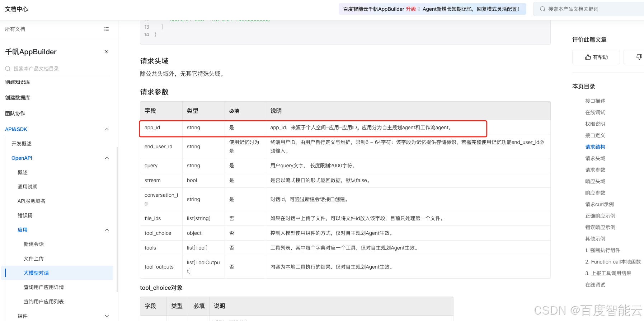Jump to 2. Function call本地函数 contents entry
Viewport: 644px width, 321px height.
click(x=613, y=262)
